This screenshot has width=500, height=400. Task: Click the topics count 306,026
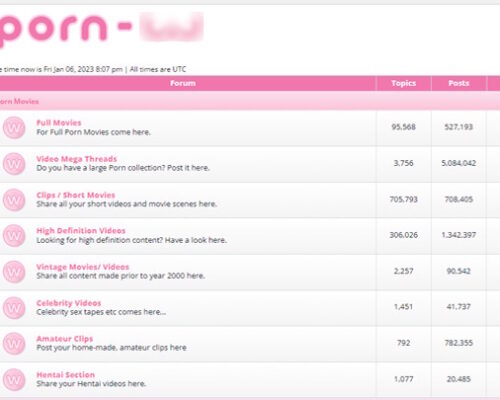click(x=404, y=235)
